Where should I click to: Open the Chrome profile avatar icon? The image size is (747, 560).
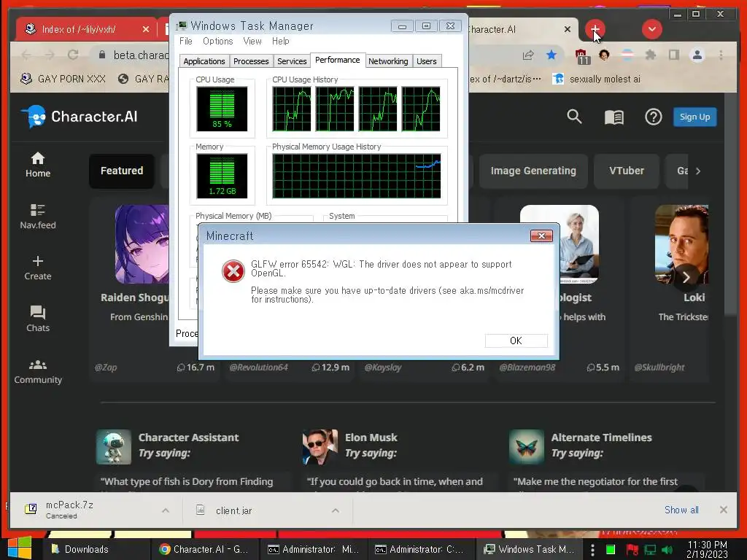(697, 55)
